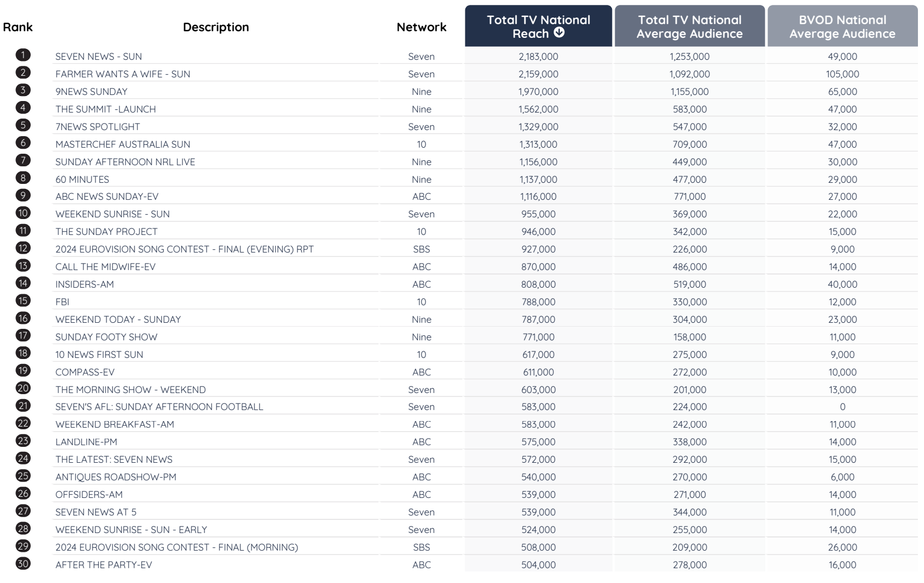924x583 pixels.
Task: Click the Rank column heading
Action: pos(18,27)
